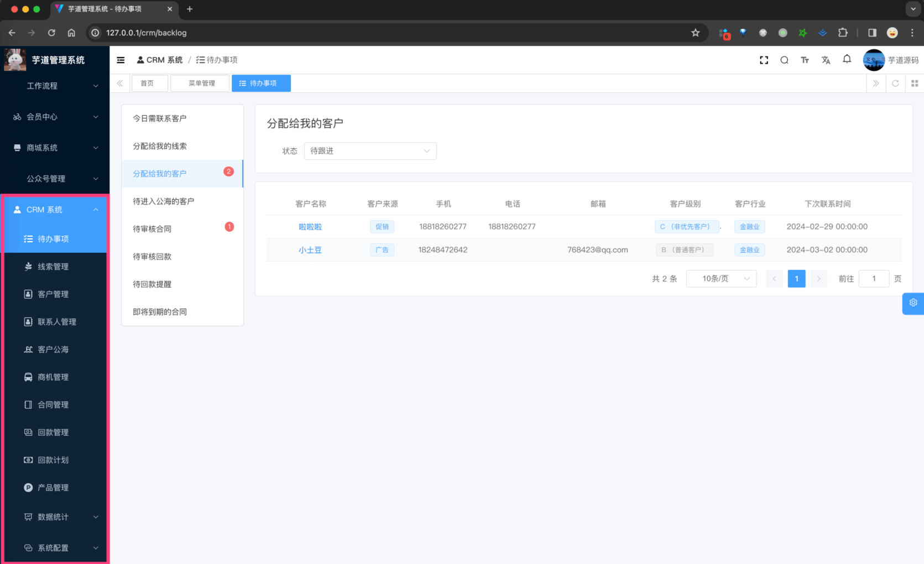Open the 待跟进 status dropdown
This screenshot has width=924, height=564.
click(x=370, y=150)
